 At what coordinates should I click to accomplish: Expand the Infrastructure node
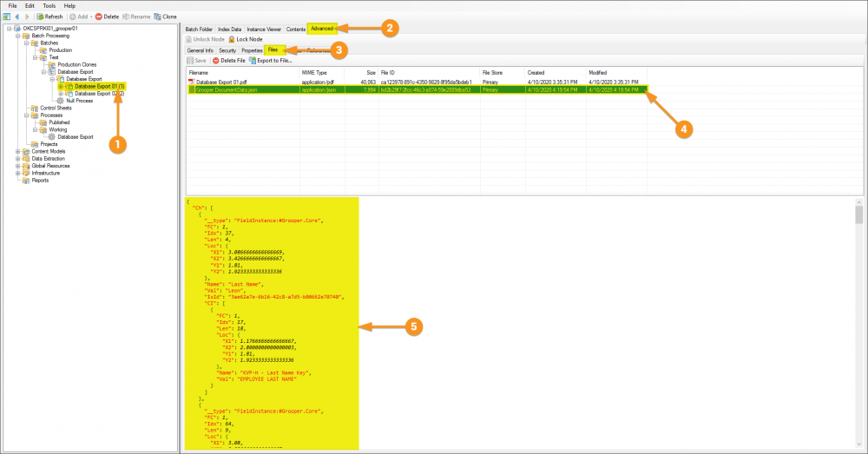(x=17, y=173)
